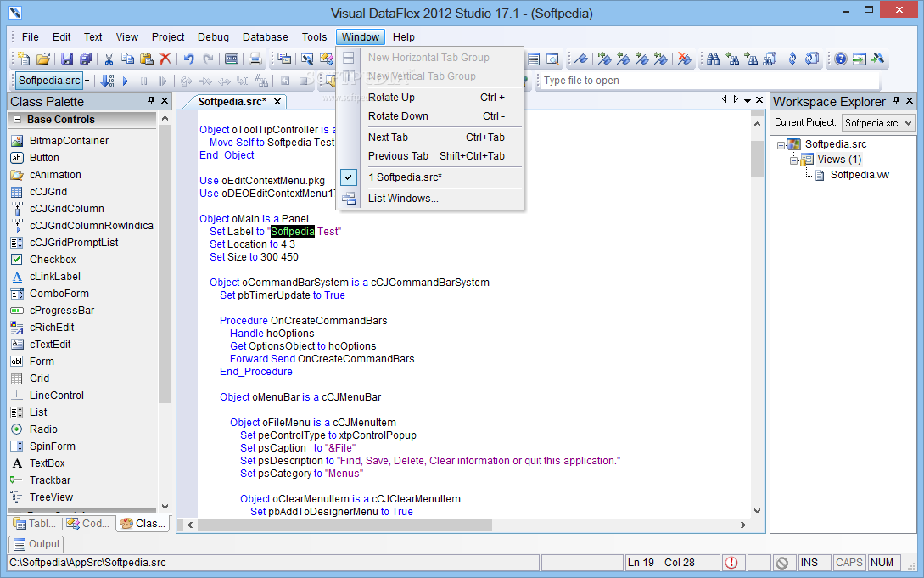924x578 pixels.
Task: Click the red X Delete icon
Action: tap(165, 59)
